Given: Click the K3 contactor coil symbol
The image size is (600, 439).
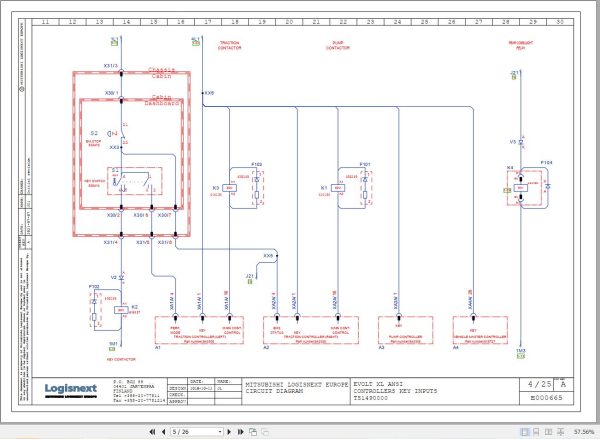Looking at the screenshot, I should 229,188.
